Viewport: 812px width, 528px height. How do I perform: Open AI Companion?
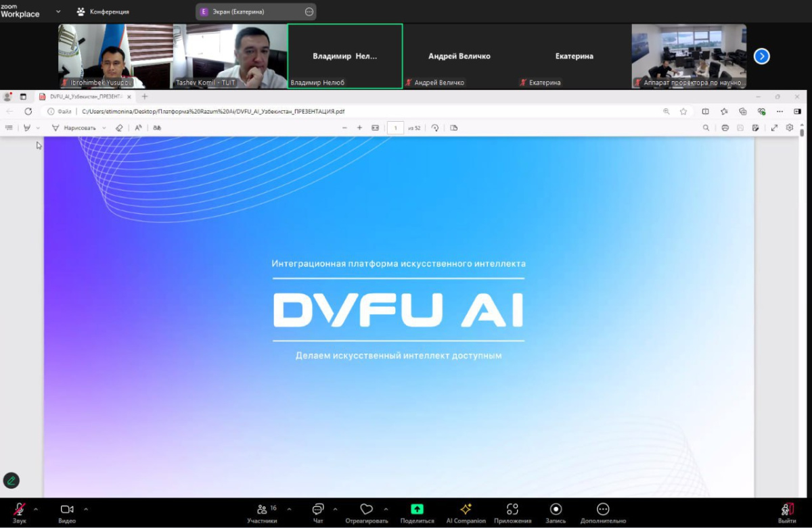tap(466, 513)
